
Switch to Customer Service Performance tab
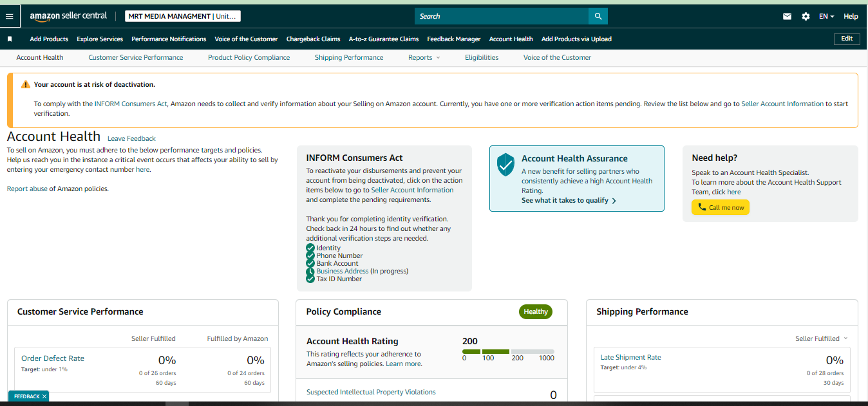tap(136, 57)
